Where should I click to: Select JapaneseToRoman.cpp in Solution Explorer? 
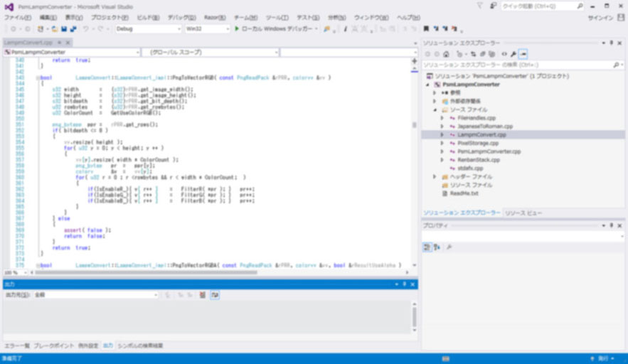(x=485, y=127)
